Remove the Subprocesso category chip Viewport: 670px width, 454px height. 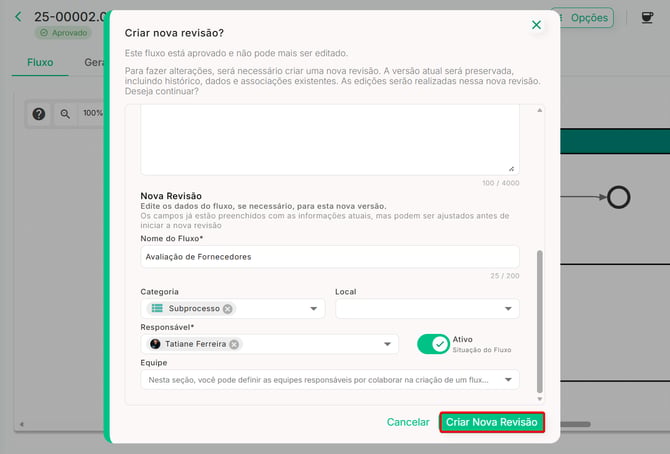228,309
